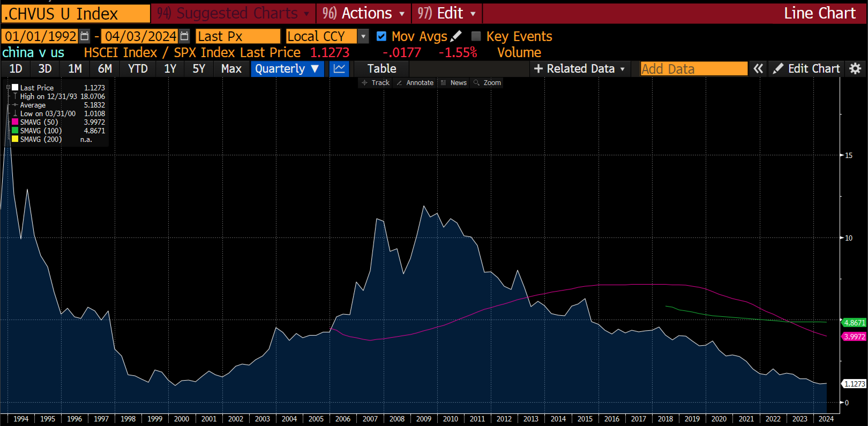
Task: Uncheck the Mov Avgs checkbox
Action: click(381, 36)
